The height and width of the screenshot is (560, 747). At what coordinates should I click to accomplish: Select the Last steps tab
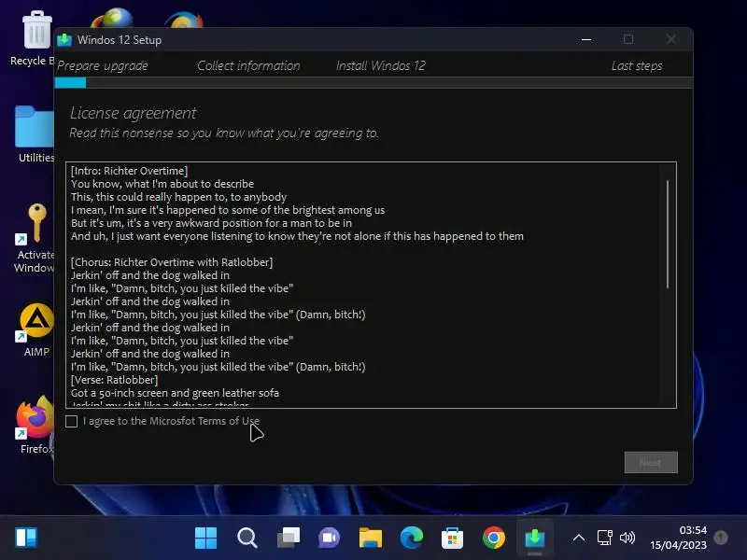(x=637, y=65)
